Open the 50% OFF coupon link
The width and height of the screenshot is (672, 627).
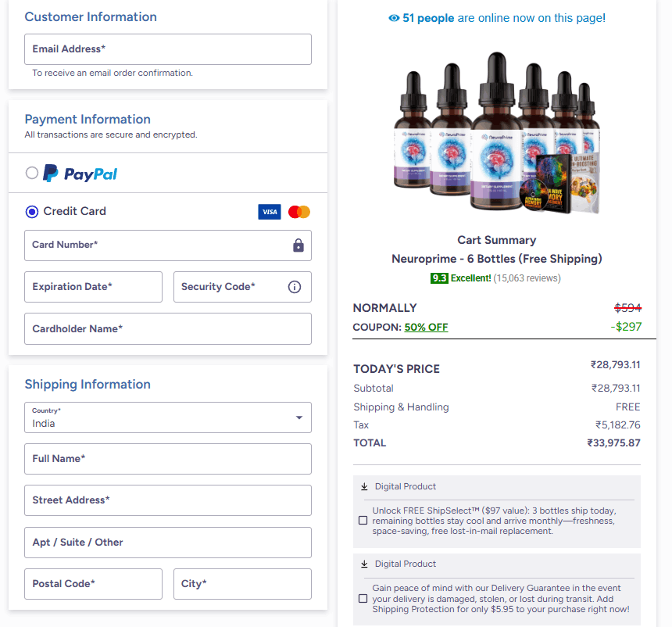426,327
